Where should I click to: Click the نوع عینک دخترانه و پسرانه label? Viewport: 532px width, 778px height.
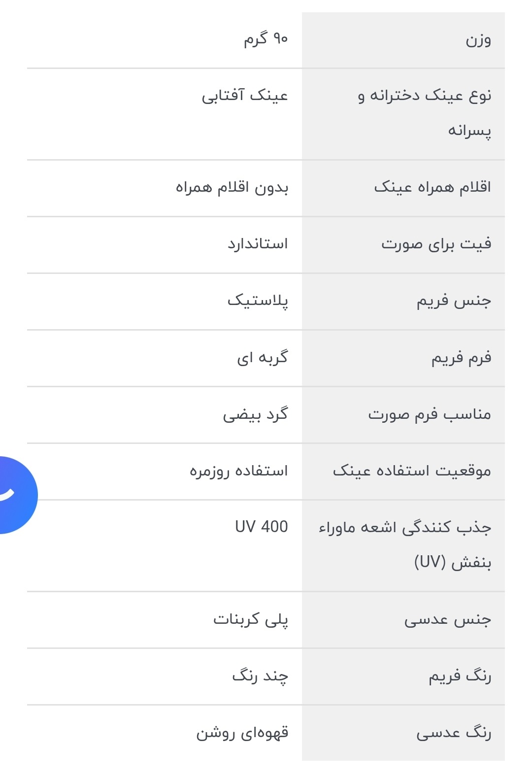click(425, 113)
